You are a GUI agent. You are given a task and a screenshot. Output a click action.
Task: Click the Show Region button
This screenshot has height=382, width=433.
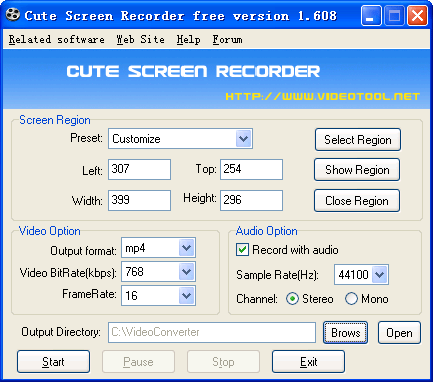pos(357,170)
